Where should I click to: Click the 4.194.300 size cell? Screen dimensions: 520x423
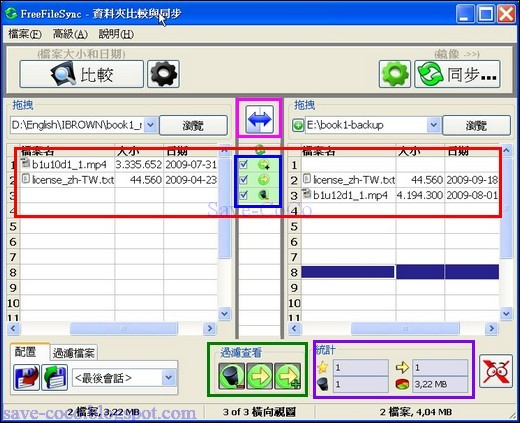pyautogui.click(x=420, y=195)
